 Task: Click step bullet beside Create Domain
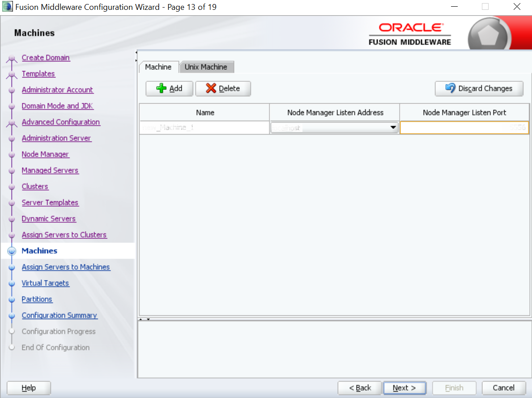tap(12, 58)
